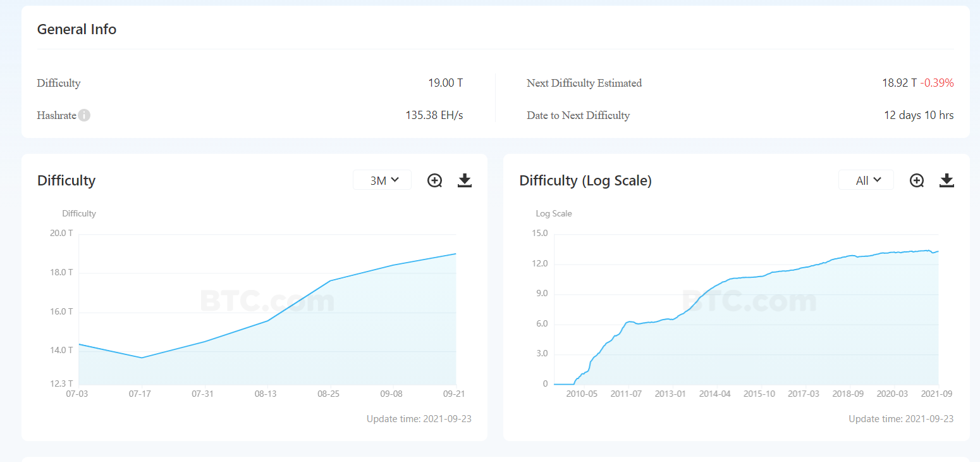Click the 9.0 log-scale axis label
The image size is (980, 462).
[x=542, y=294]
